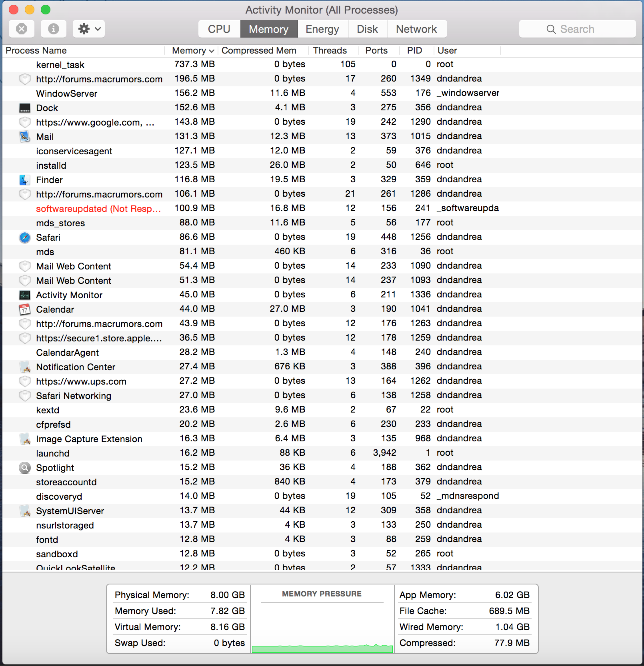The image size is (644, 666).
Task: Switch to the CPU tab
Action: tap(219, 29)
